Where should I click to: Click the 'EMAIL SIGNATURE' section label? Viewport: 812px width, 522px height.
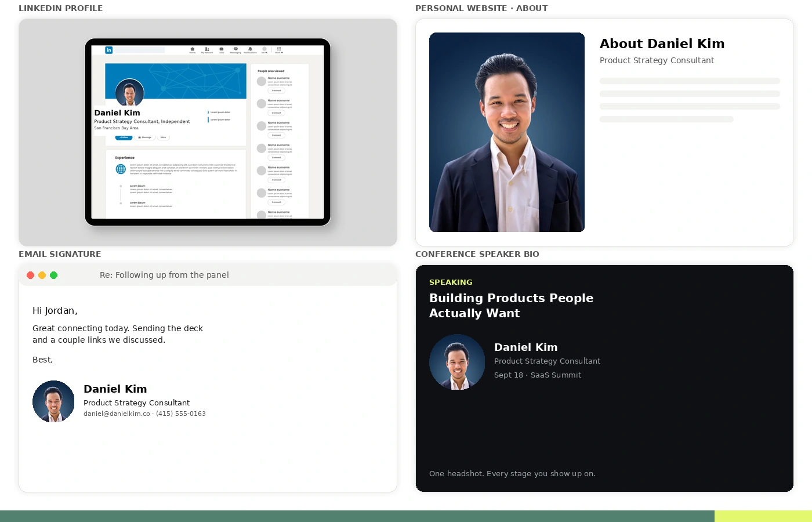[60, 254]
